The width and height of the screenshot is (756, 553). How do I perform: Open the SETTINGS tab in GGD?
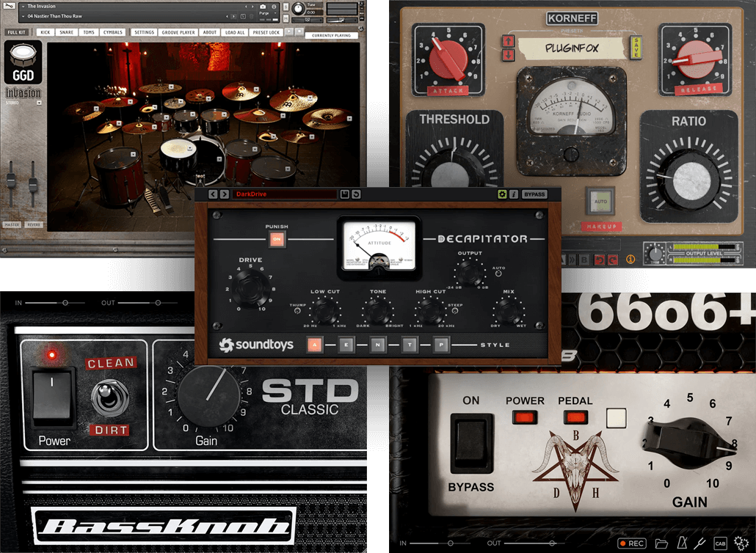[144, 32]
